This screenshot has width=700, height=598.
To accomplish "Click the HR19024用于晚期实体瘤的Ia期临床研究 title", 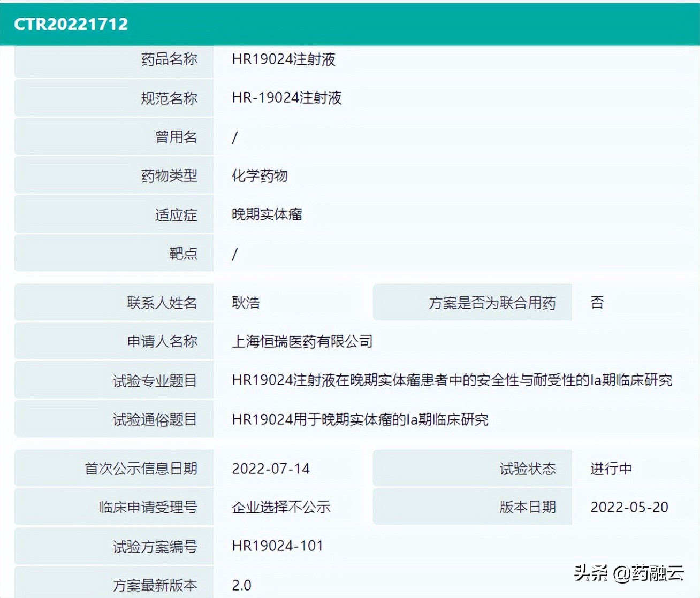I will coord(360,420).
